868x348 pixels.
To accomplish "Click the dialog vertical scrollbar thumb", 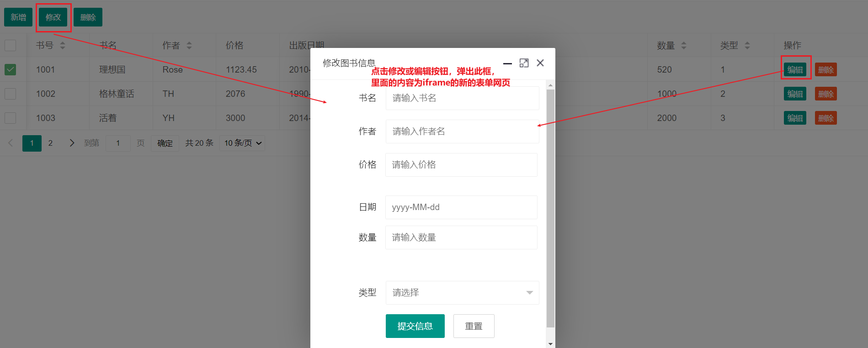I will 550,208.
